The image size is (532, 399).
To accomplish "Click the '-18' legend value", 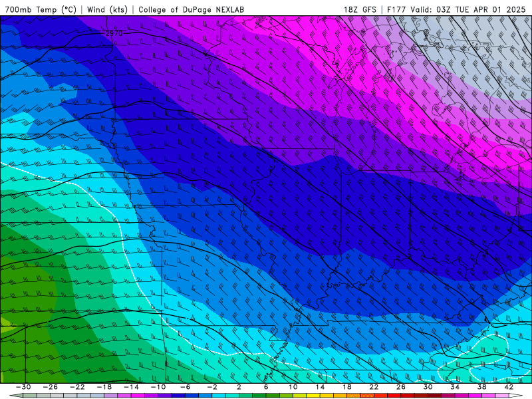I will pos(104,387).
